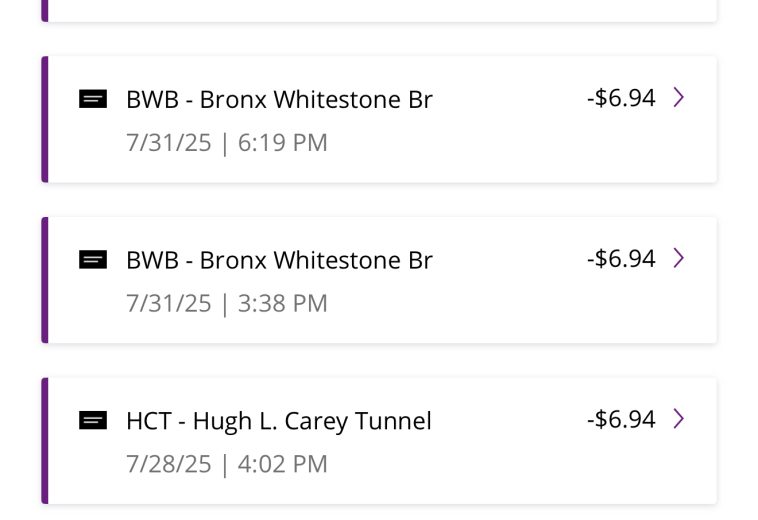Click the 7/28/25 | 4:02 PM timestamp
This screenshot has height=520, width=758.
pyautogui.click(x=227, y=465)
